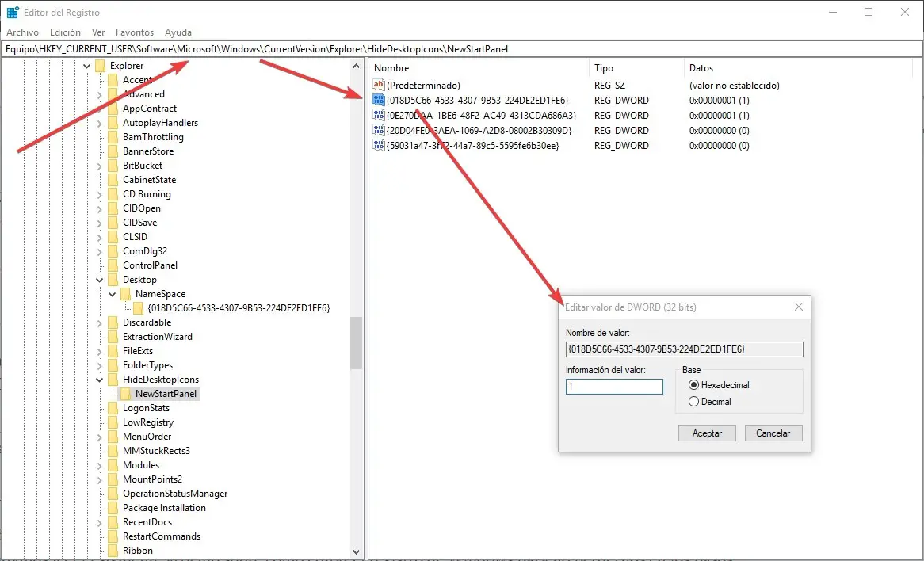Click Cancelar in DWORD dialog

[x=773, y=433]
